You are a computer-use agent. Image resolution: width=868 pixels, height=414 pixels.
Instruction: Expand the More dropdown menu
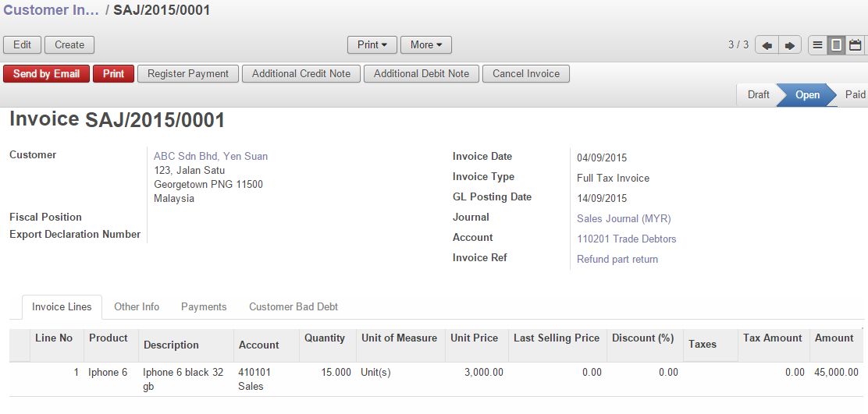pos(425,45)
